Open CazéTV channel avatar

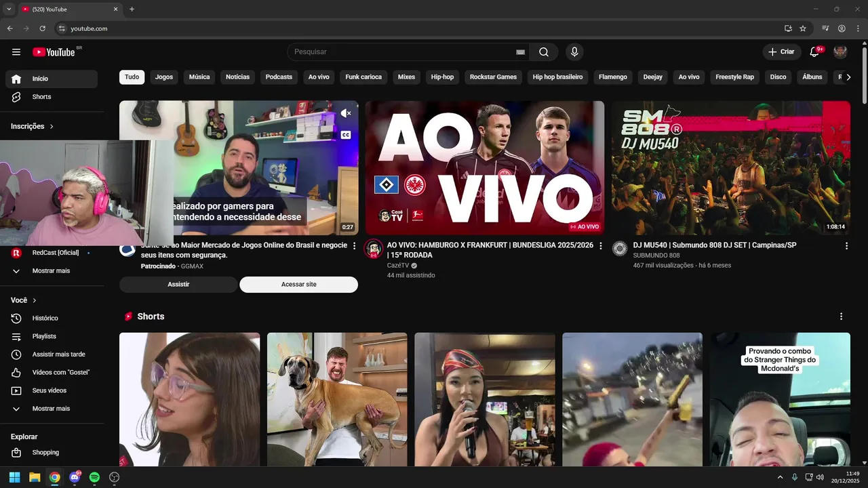point(374,249)
